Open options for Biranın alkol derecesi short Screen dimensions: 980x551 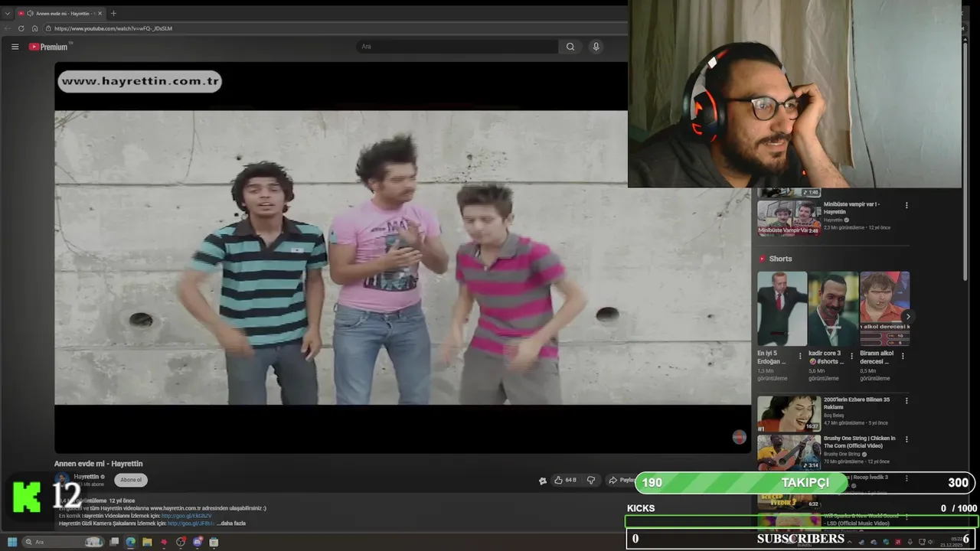(903, 356)
